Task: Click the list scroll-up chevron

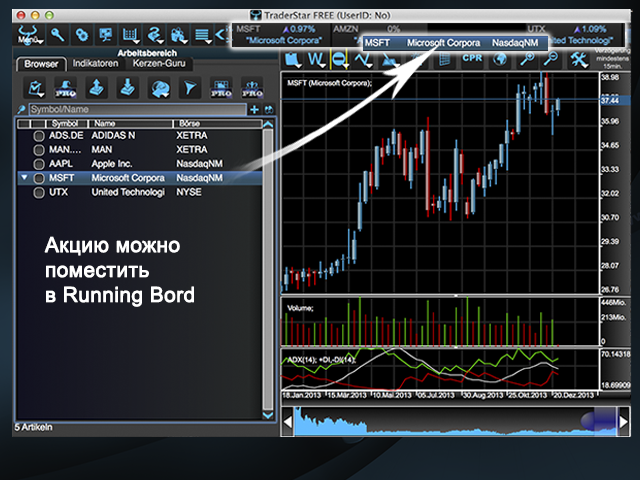Action: tap(268, 124)
